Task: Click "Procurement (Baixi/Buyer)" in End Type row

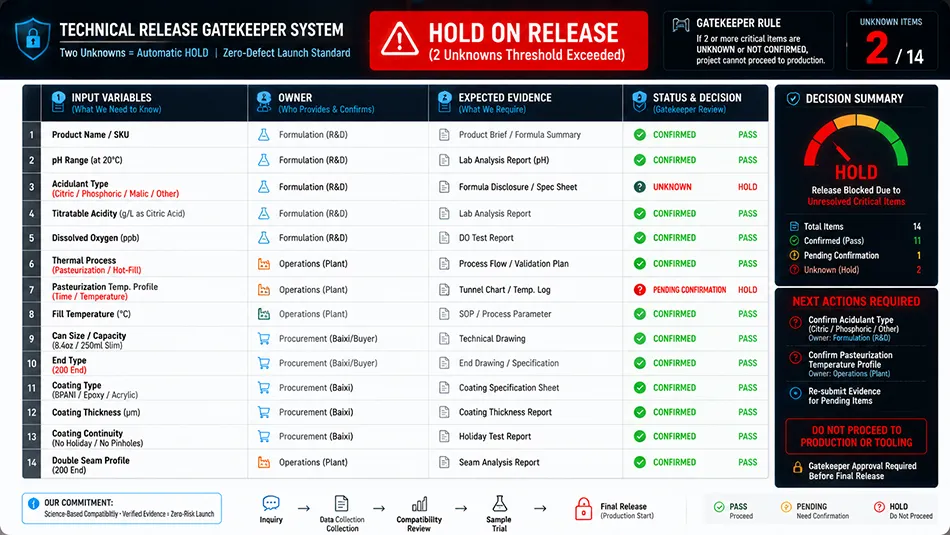Action: pyautogui.click(x=328, y=363)
